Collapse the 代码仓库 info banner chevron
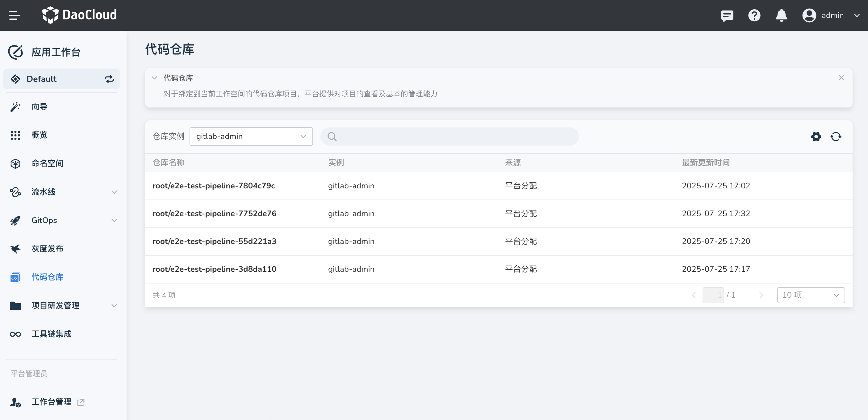 click(154, 78)
